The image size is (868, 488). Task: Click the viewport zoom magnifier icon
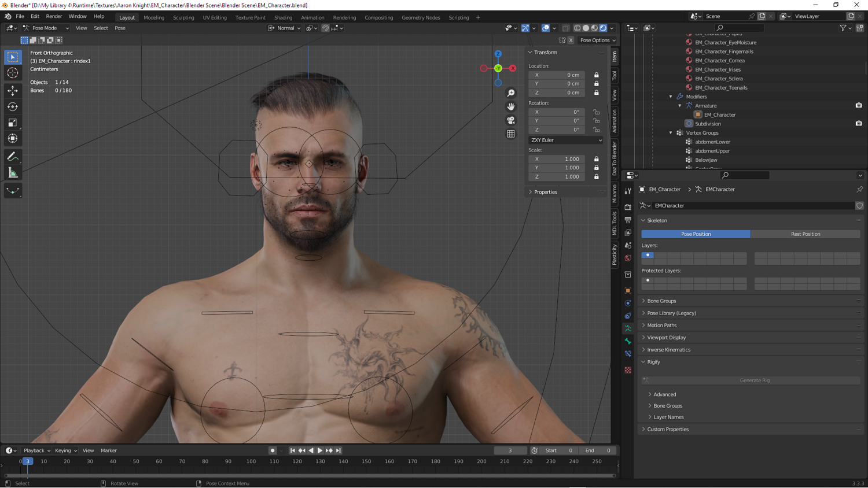point(511,93)
